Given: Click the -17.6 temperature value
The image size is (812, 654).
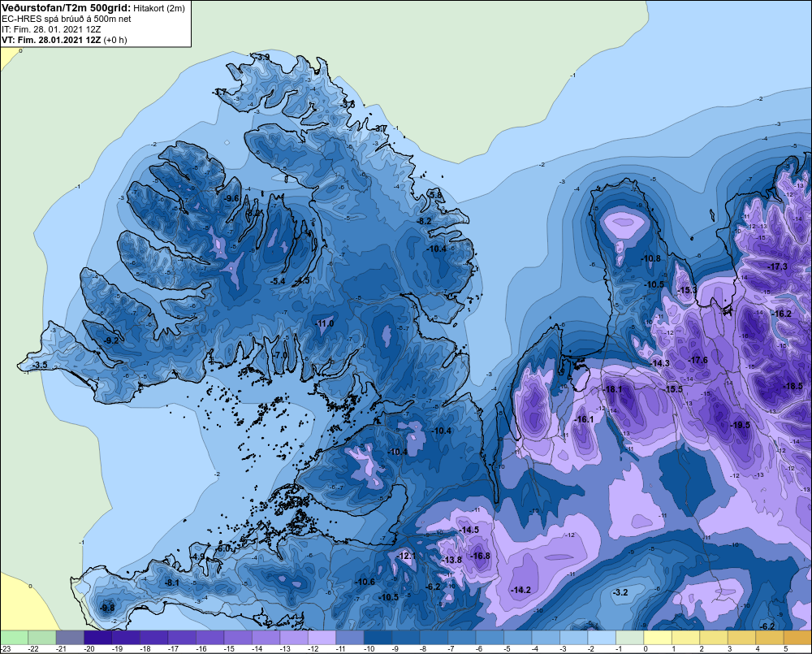Looking at the screenshot, I should click(698, 360).
